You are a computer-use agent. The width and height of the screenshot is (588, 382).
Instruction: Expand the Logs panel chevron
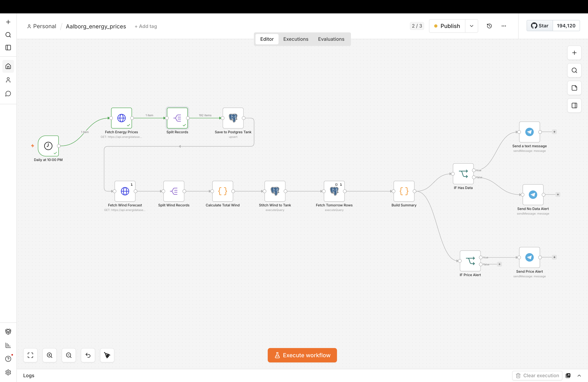click(x=579, y=376)
